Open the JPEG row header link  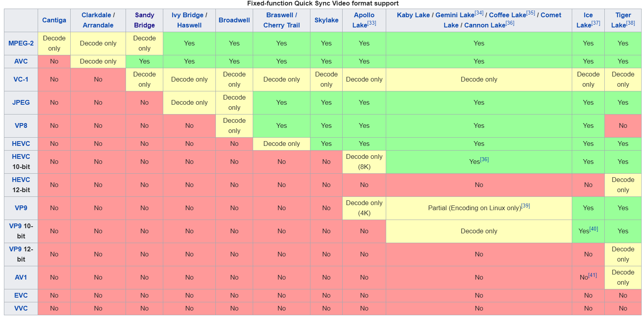tap(21, 102)
